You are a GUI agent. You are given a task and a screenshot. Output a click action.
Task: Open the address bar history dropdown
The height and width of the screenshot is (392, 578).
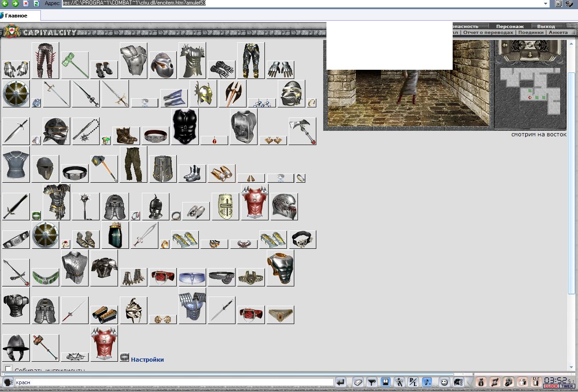[x=546, y=3]
